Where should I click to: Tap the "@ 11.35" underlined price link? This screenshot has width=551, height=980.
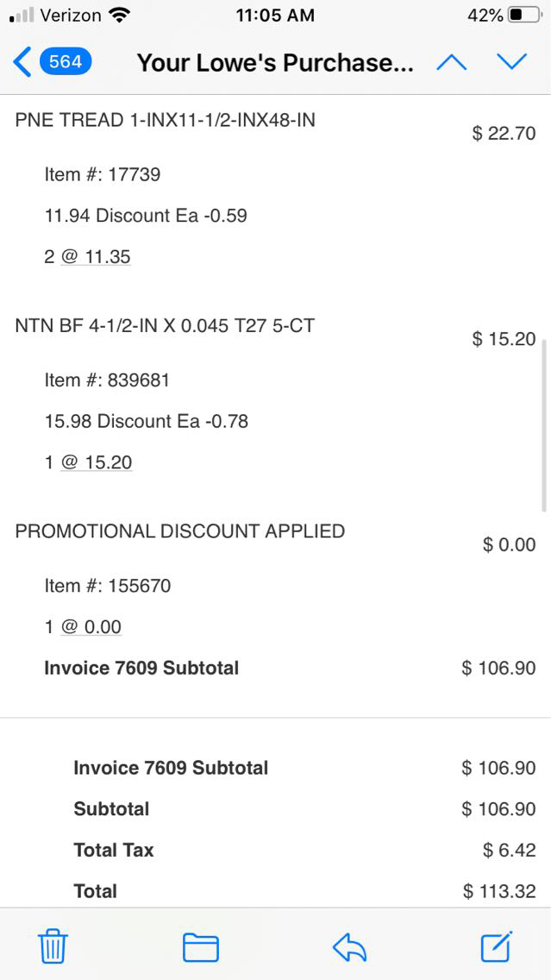[96, 257]
